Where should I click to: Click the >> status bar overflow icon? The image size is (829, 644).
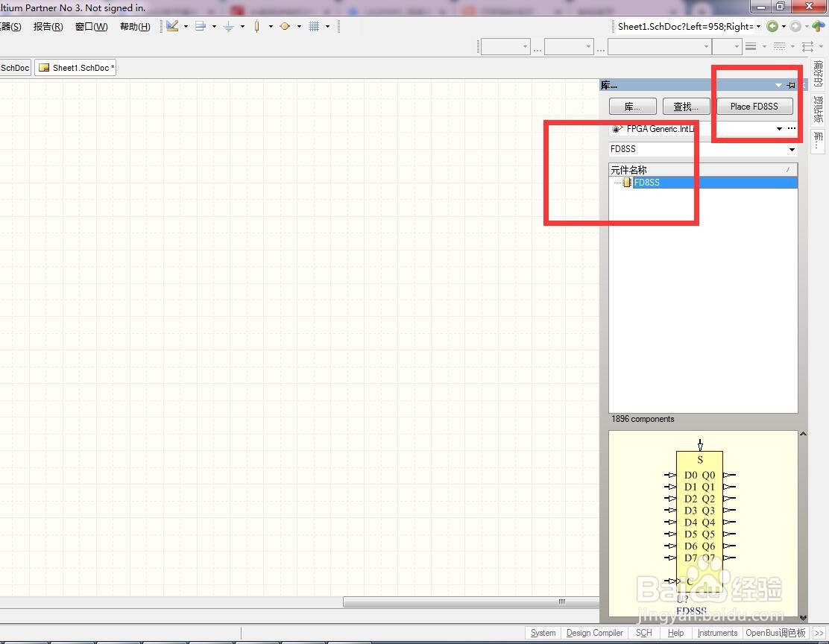point(819,633)
